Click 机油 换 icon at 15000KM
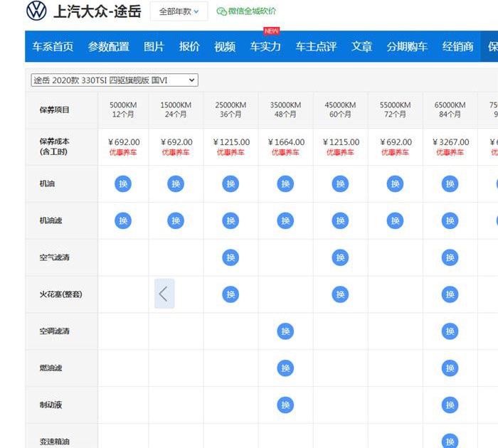This screenshot has height=448, width=498. pyautogui.click(x=176, y=184)
